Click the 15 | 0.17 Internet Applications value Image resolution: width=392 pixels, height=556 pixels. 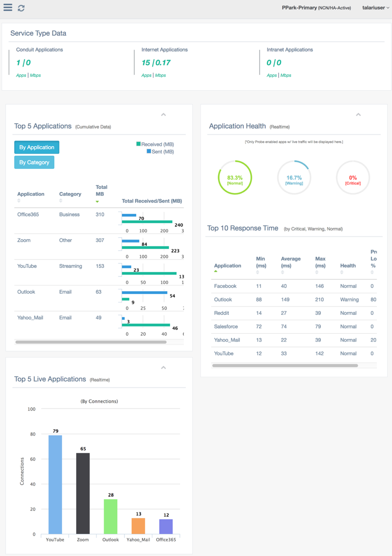click(x=156, y=63)
